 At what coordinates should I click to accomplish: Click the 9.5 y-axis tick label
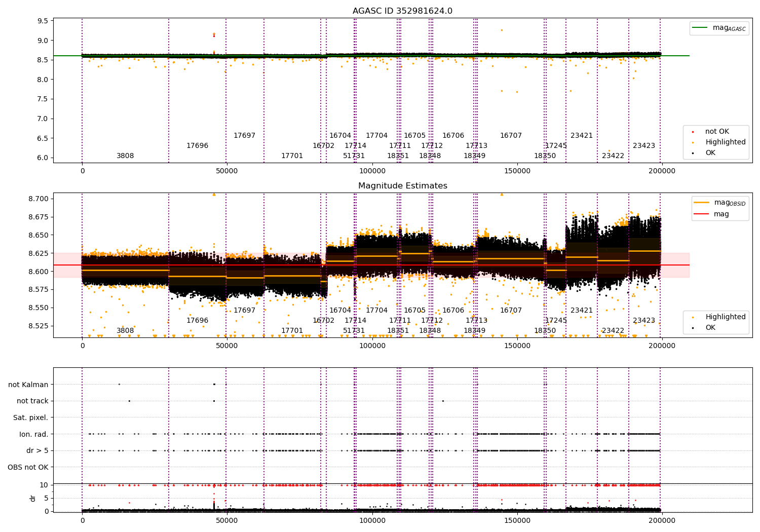(x=43, y=21)
